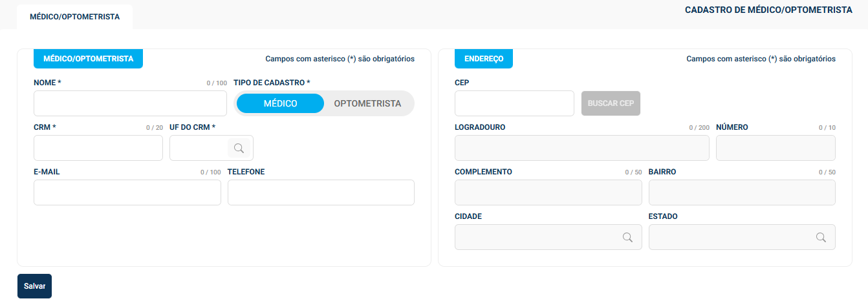The image size is (868, 301).
Task: Focus the Logradouro address field
Action: pos(582,148)
